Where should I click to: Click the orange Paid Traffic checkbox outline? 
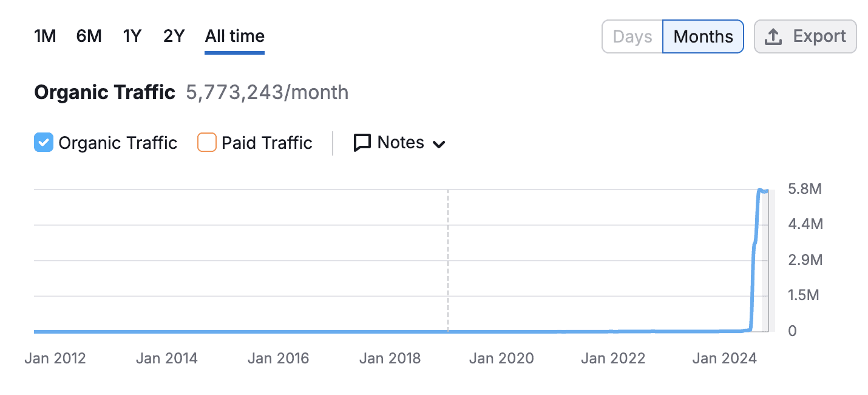click(206, 142)
